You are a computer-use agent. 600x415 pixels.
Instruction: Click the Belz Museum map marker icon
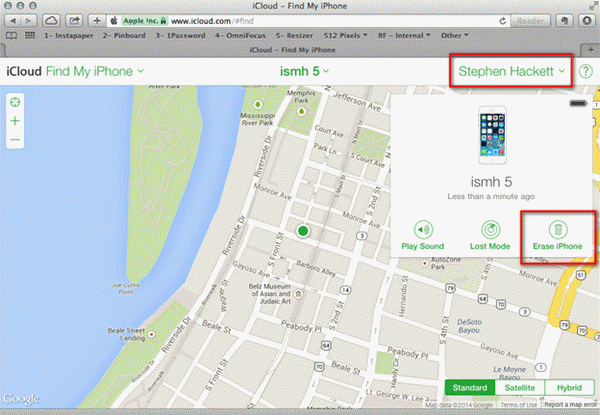coord(298,294)
